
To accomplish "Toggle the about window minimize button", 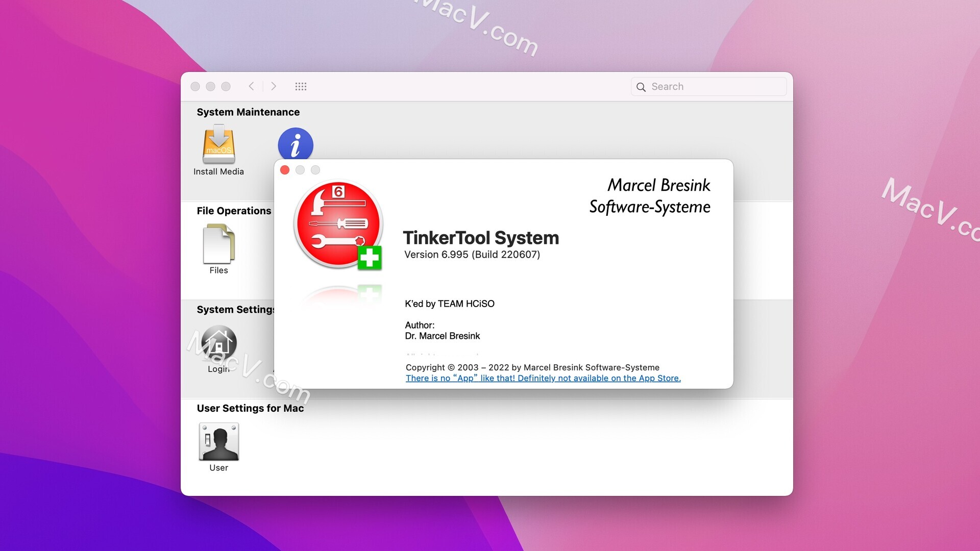I will tap(299, 169).
